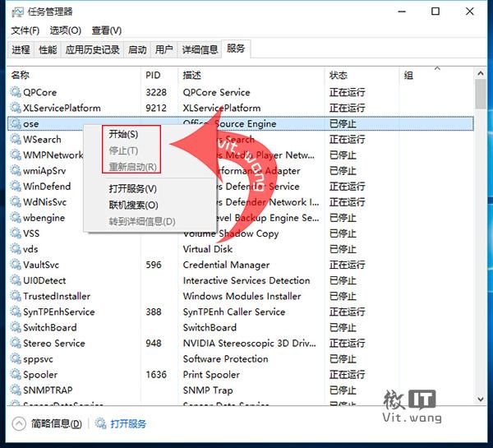This screenshot has height=448, width=493.
Task: Choose 开始(S) in the context menu
Action: [123, 134]
